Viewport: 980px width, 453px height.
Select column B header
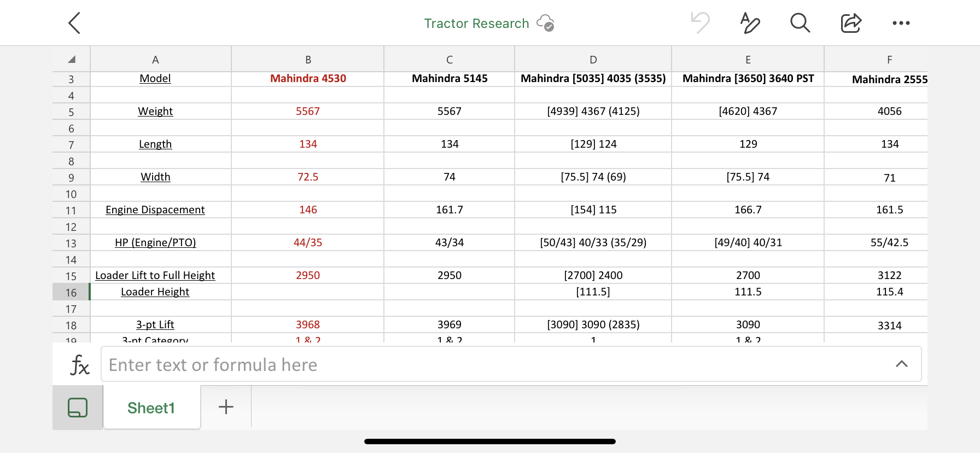coord(308,59)
